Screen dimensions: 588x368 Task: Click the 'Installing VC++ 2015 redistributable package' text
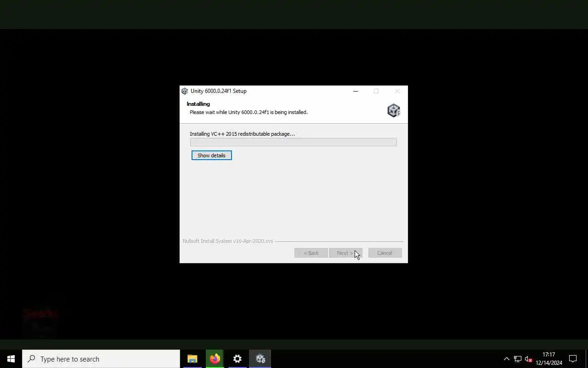pyautogui.click(x=243, y=134)
